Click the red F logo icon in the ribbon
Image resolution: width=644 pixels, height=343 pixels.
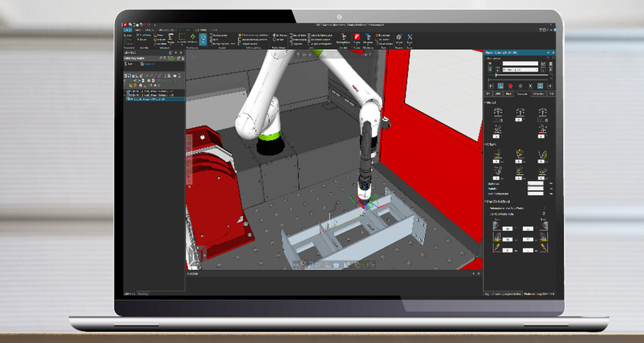pos(357,37)
